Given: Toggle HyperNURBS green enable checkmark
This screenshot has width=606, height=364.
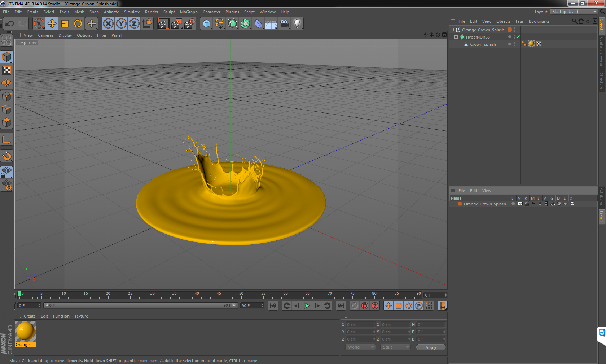Looking at the screenshot, I should tap(518, 37).
